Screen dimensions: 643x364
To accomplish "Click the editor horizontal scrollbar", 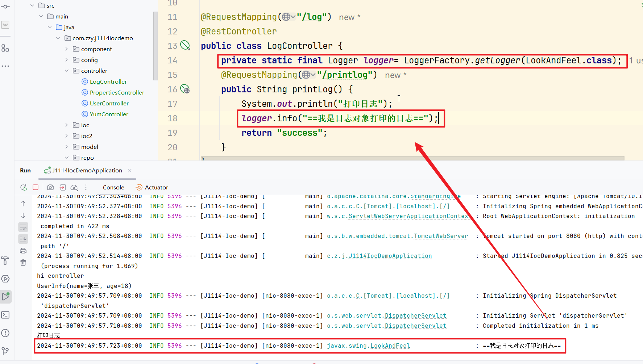I will pos(412,158).
